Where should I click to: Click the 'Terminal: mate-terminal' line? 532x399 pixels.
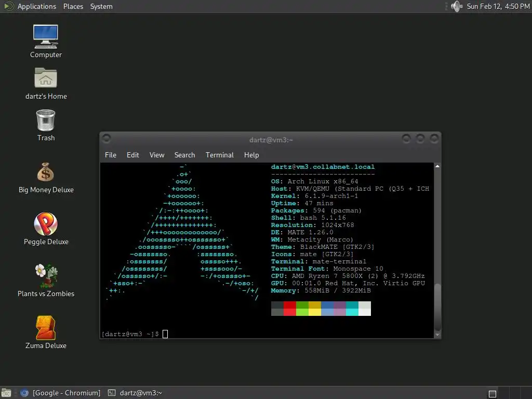point(318,262)
